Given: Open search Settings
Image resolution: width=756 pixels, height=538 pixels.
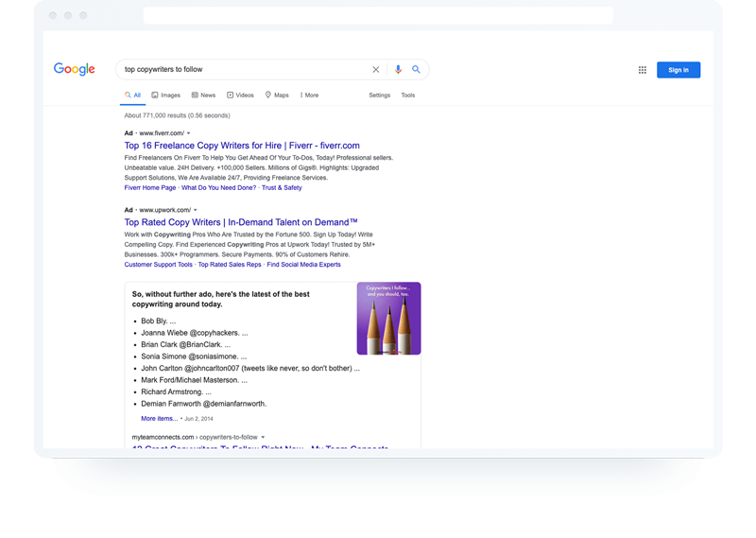Looking at the screenshot, I should click(380, 95).
